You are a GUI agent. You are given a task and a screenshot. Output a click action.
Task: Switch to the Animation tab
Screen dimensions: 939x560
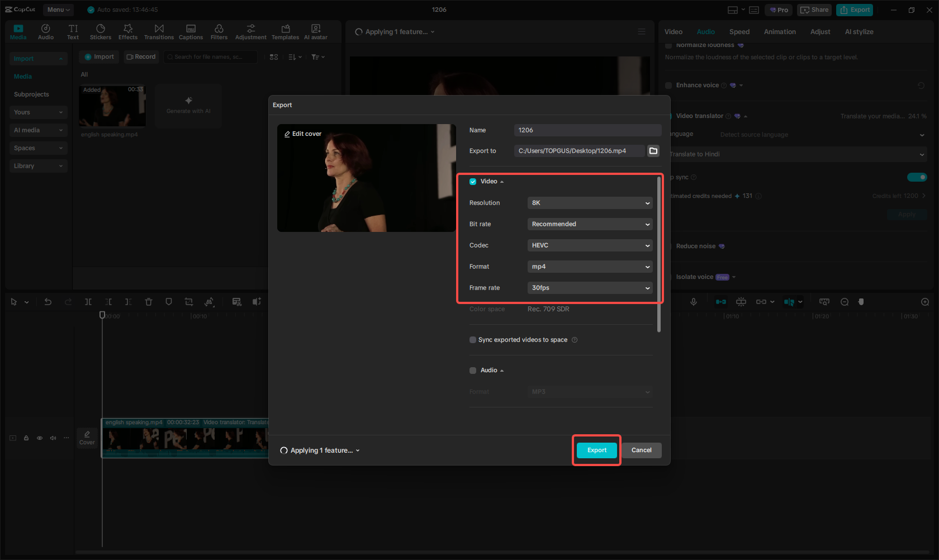(x=780, y=32)
